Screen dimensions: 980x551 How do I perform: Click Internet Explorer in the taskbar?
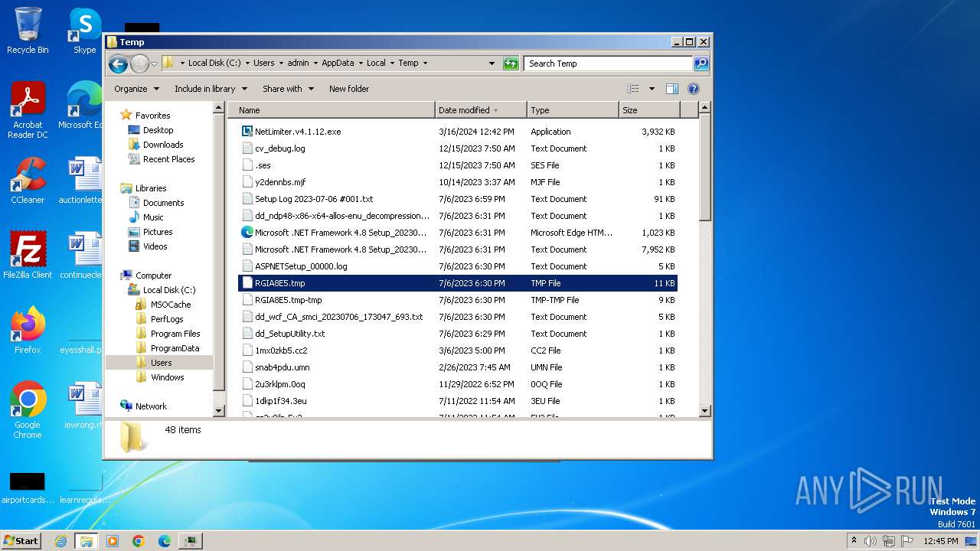tap(60, 541)
